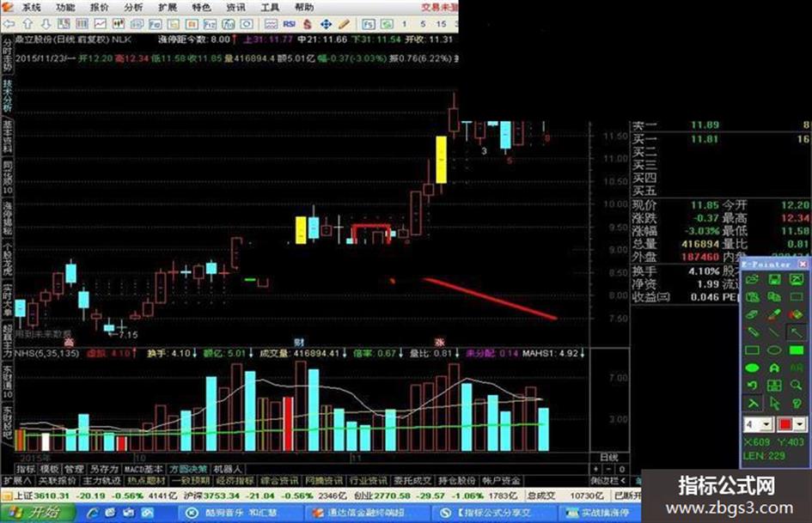Switch to the 方圆决策 tab

click(188, 469)
